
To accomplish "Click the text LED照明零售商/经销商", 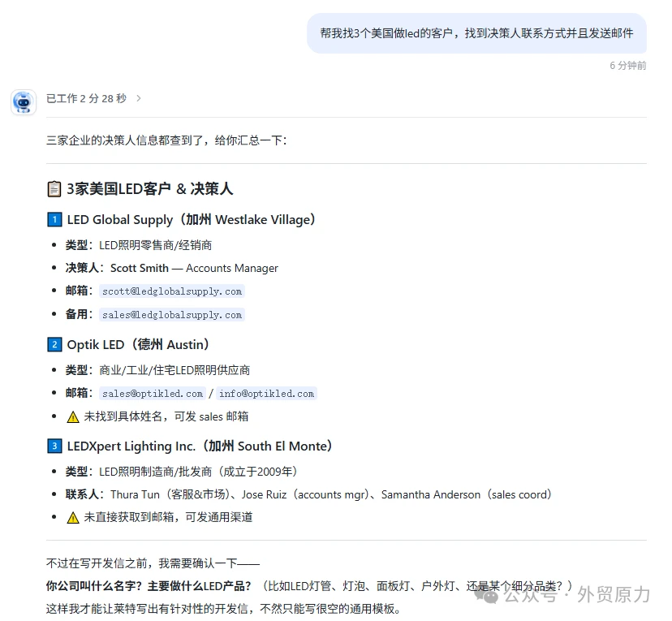I will pos(156,245).
